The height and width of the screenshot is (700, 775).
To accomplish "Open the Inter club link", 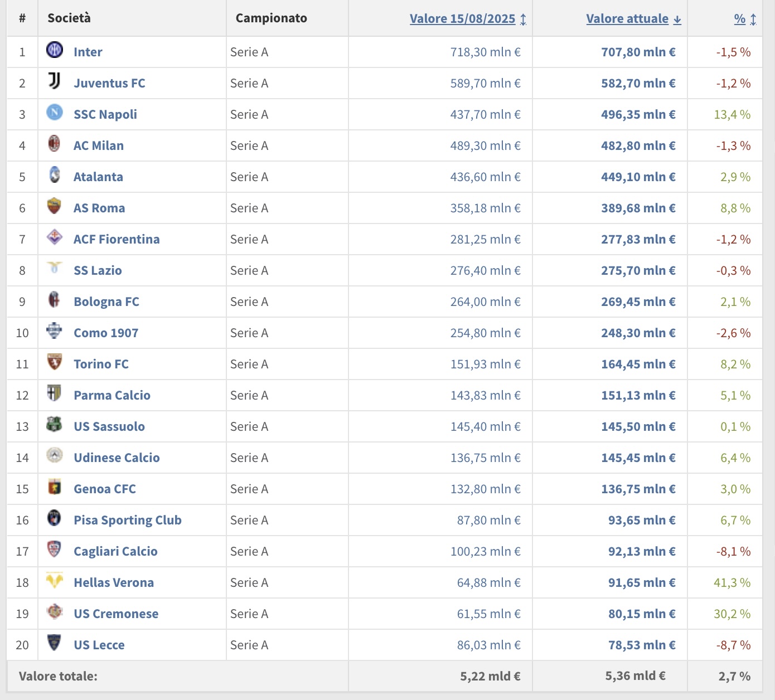I will click(x=88, y=52).
